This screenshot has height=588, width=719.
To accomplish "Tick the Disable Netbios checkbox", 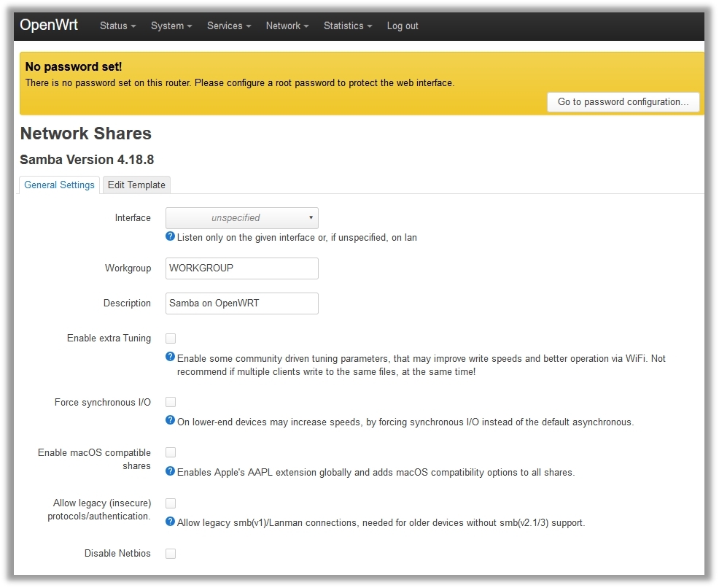I will (x=171, y=554).
